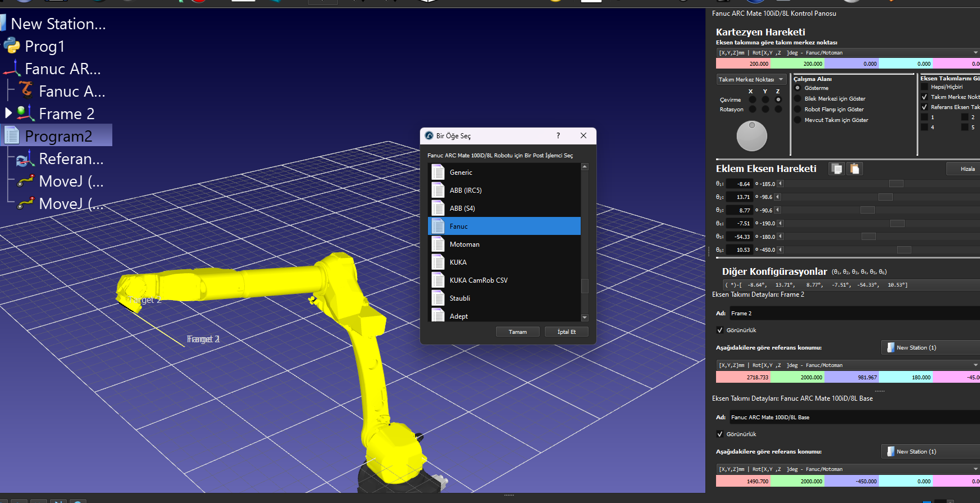Click the set reference frame instruction icon
This screenshot has width=980, height=503.
26,159
